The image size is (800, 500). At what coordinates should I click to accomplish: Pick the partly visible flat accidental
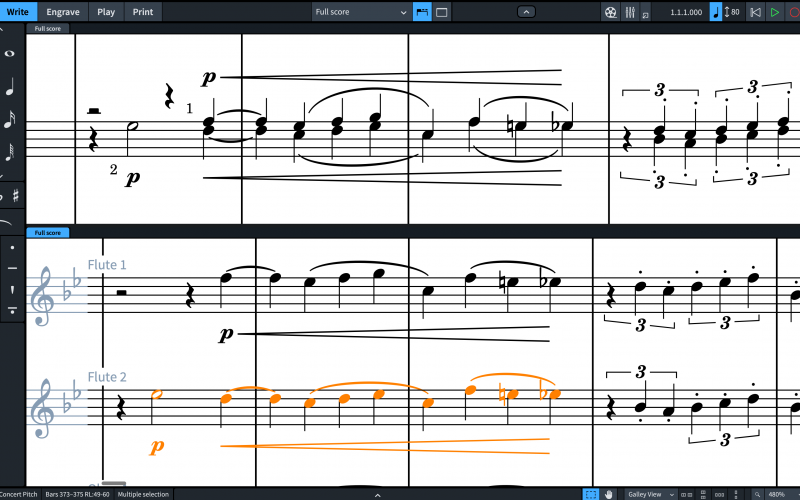[2, 195]
